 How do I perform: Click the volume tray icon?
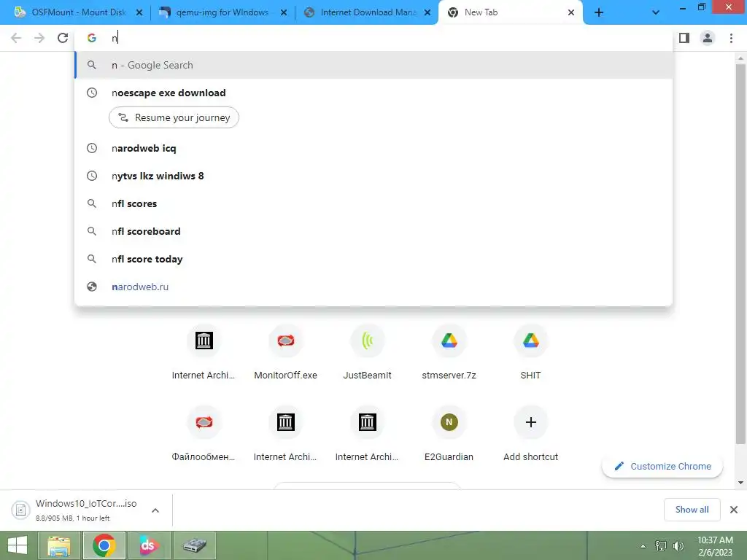678,545
